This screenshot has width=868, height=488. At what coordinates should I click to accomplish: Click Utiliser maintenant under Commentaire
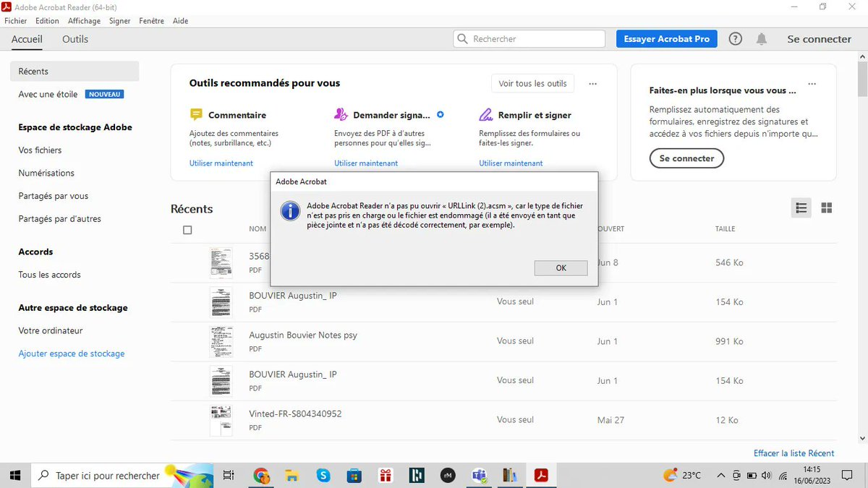pos(221,163)
